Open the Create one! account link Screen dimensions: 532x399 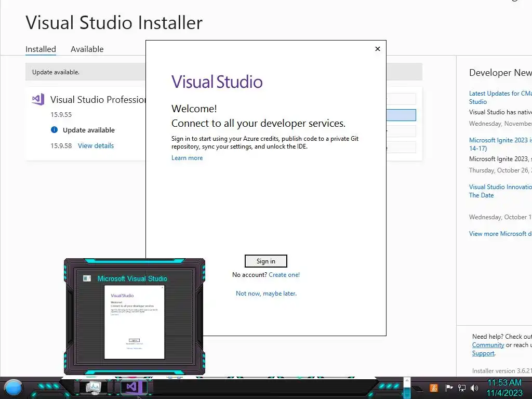tap(284, 275)
